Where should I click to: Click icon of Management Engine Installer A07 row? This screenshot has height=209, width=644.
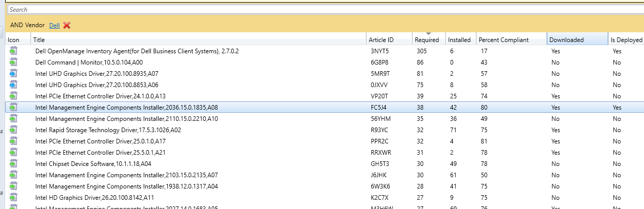(x=13, y=175)
